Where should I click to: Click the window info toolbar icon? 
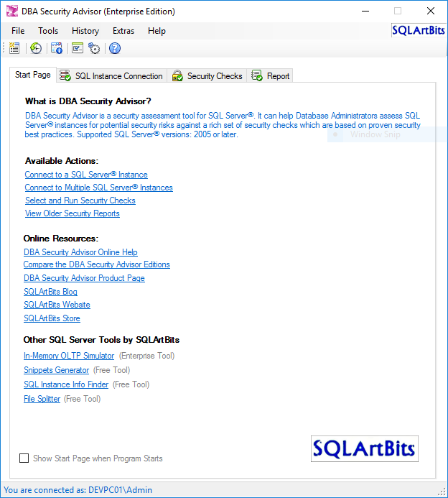(57, 48)
